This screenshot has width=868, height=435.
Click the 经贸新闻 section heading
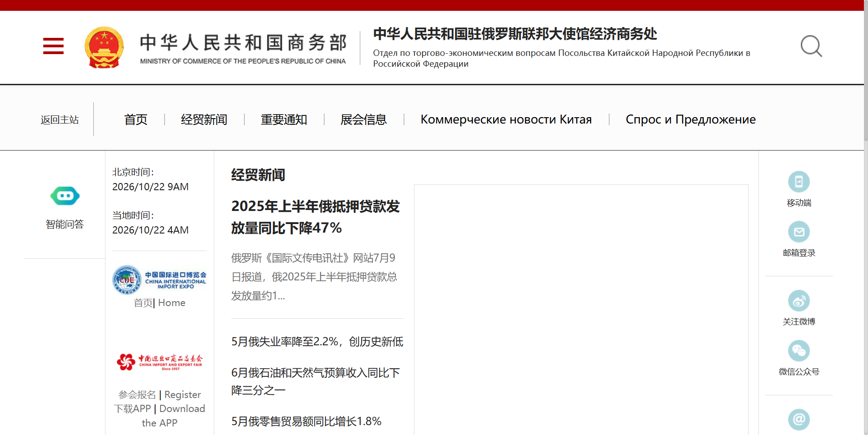(258, 175)
